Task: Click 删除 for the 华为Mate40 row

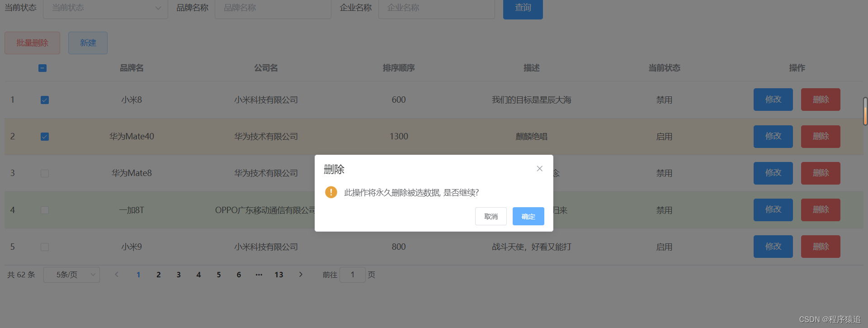Action: coord(821,137)
